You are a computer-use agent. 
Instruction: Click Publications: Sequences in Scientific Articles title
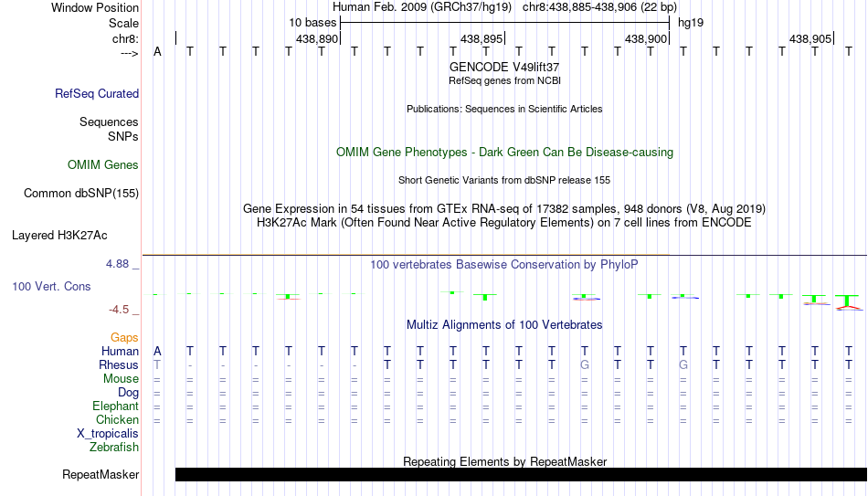point(504,109)
